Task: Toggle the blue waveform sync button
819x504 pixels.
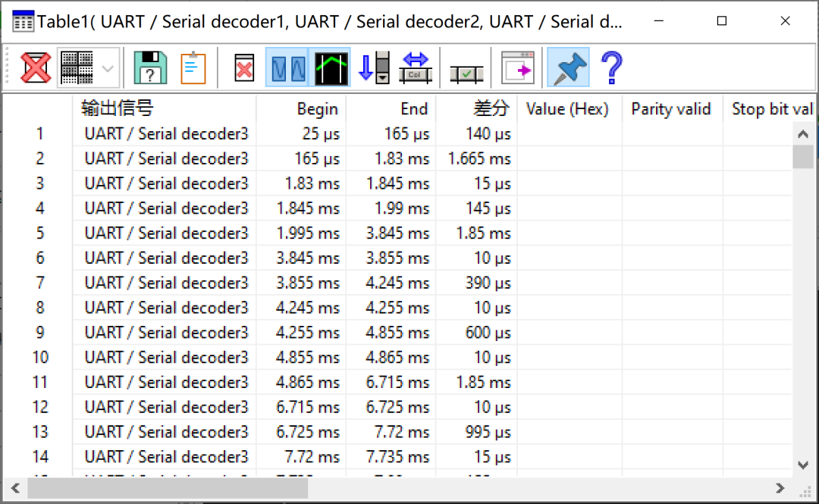Action: (x=287, y=67)
